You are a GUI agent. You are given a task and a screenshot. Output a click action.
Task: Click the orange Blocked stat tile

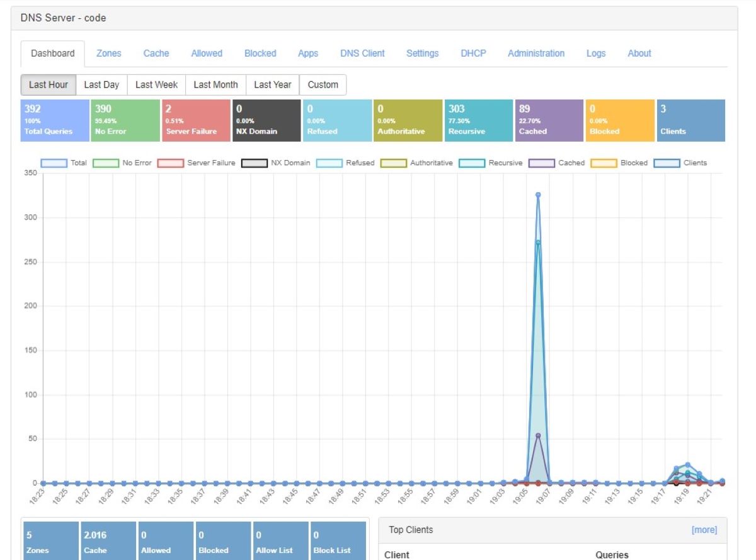click(x=620, y=120)
